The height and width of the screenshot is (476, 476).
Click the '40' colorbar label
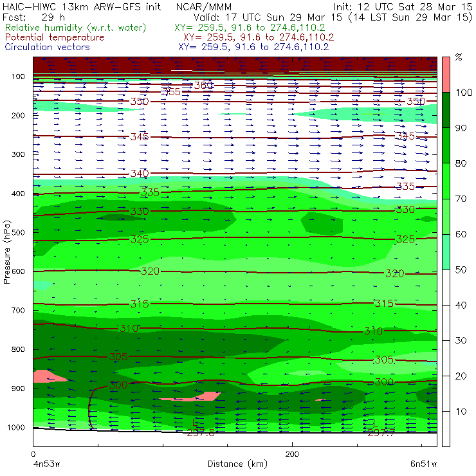click(461, 305)
